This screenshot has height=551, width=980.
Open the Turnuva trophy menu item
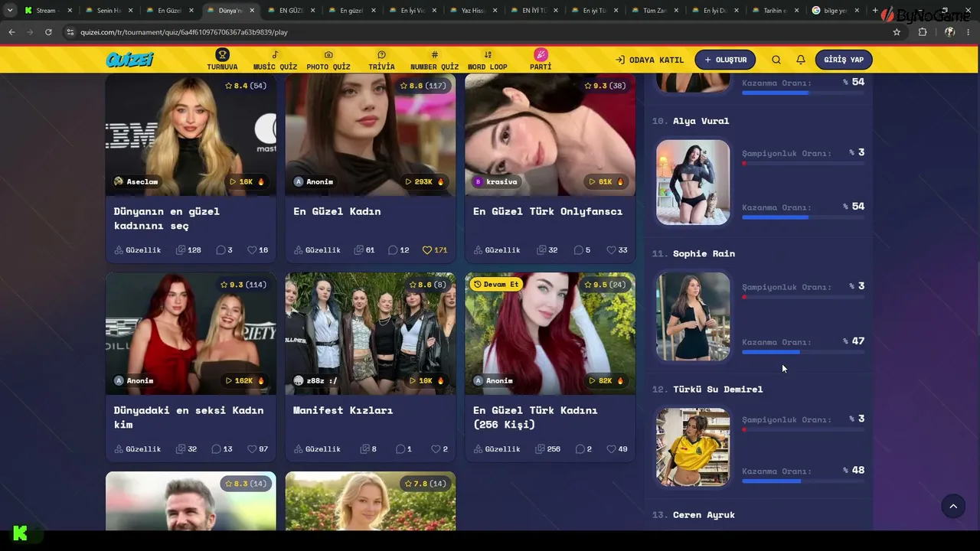tap(222, 60)
